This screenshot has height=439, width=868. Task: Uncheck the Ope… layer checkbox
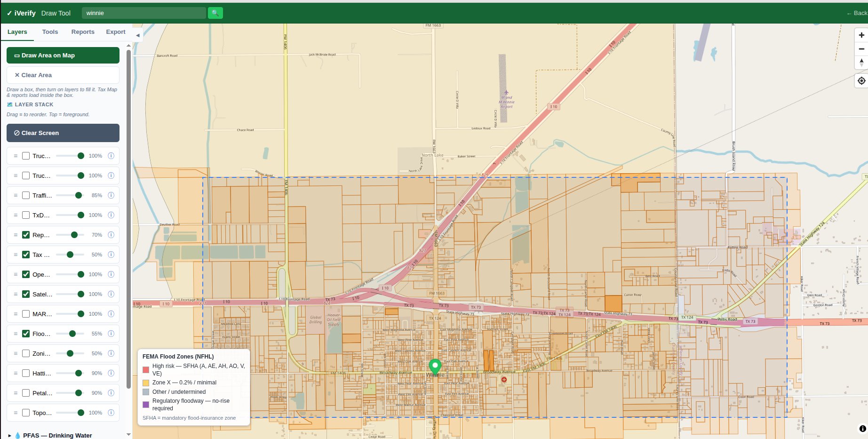pos(26,274)
